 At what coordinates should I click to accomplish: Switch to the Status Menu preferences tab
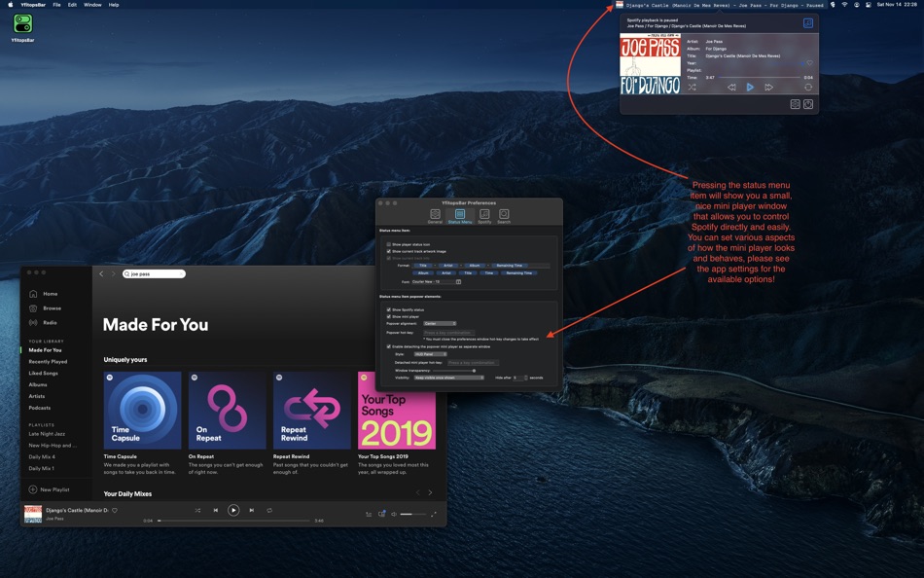coord(460,216)
